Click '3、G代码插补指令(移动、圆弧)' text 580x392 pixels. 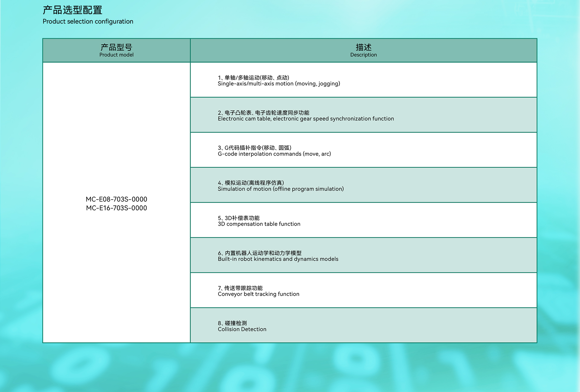tap(255, 148)
